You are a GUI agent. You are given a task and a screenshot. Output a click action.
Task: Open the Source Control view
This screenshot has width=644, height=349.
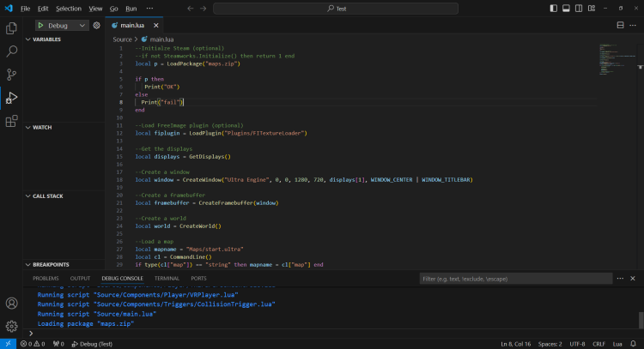12,75
